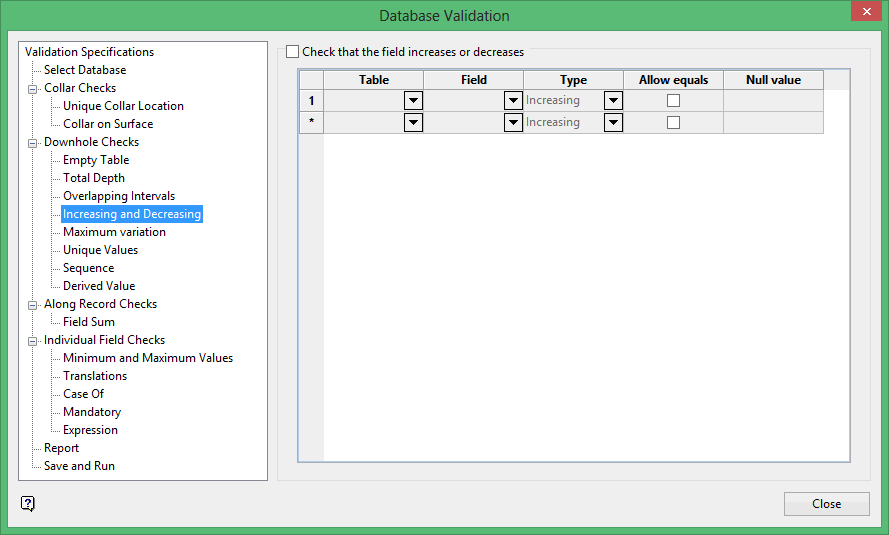Enable 'Check that the field increases or decreases'
This screenshot has width=889, height=535.
293,52
